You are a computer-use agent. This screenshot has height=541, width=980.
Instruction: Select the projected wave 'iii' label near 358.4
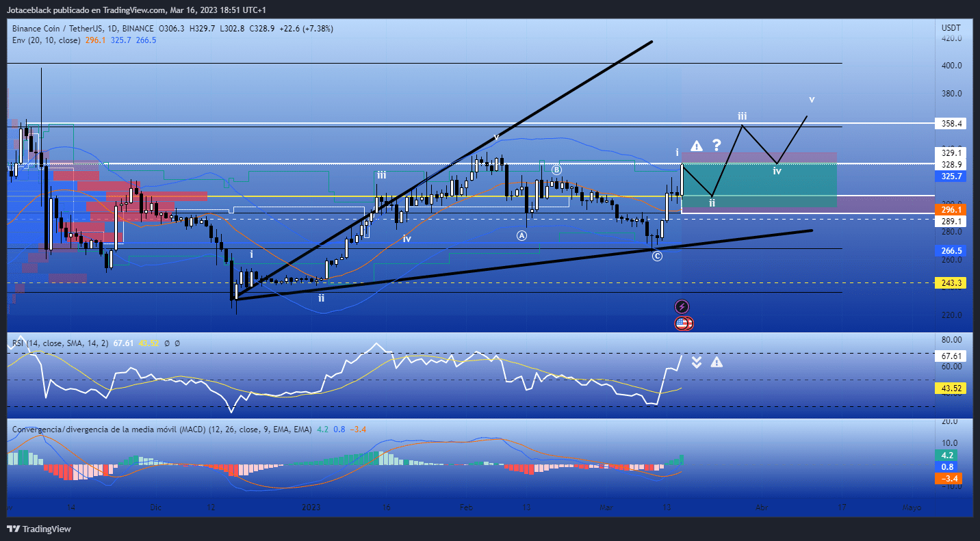[x=742, y=116]
